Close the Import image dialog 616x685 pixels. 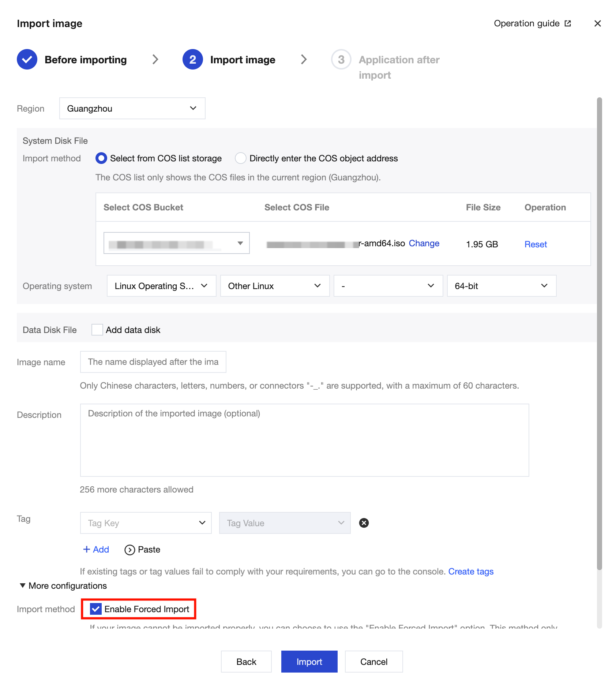pos(598,23)
